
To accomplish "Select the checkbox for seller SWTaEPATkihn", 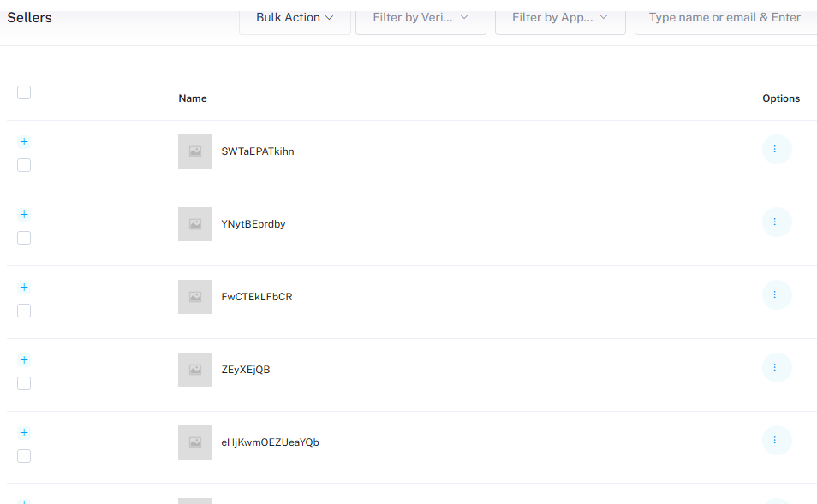I will coord(24,165).
